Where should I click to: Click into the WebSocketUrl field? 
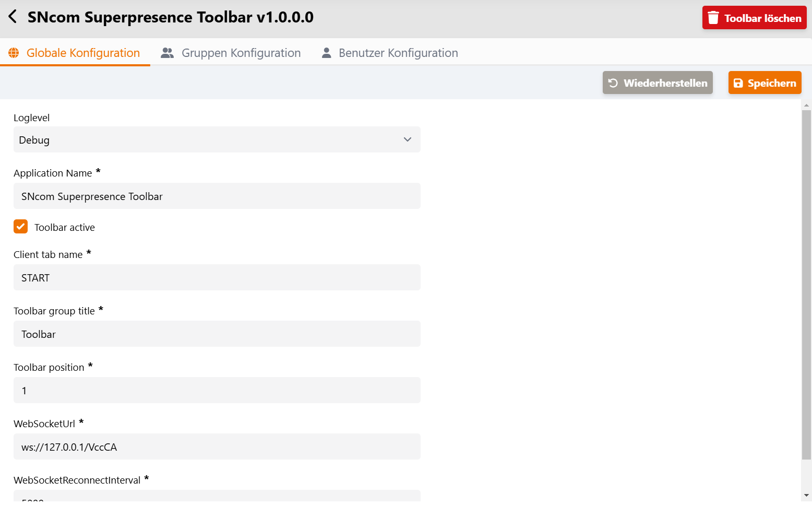(x=217, y=447)
